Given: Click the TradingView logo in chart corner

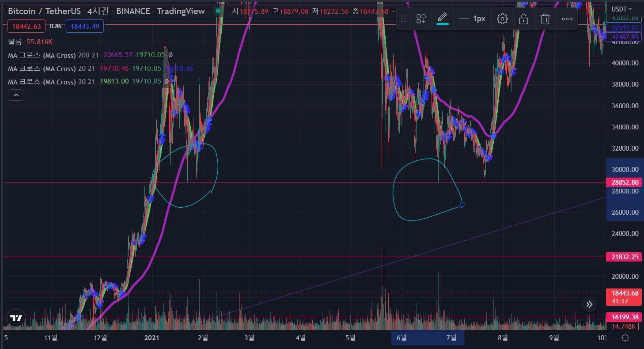Looking at the screenshot, I should coord(16,318).
